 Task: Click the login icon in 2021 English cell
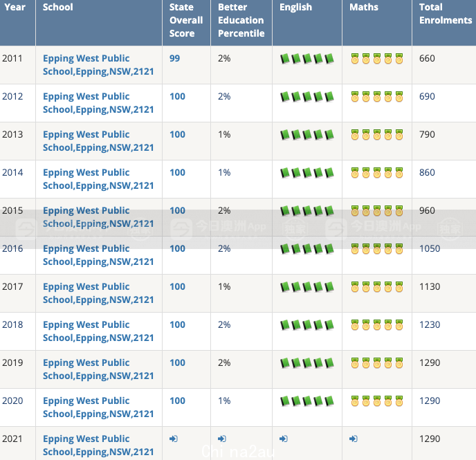(284, 439)
